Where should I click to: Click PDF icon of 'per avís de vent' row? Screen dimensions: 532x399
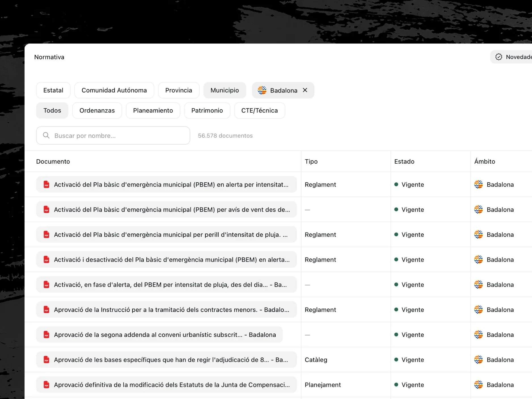47,210
